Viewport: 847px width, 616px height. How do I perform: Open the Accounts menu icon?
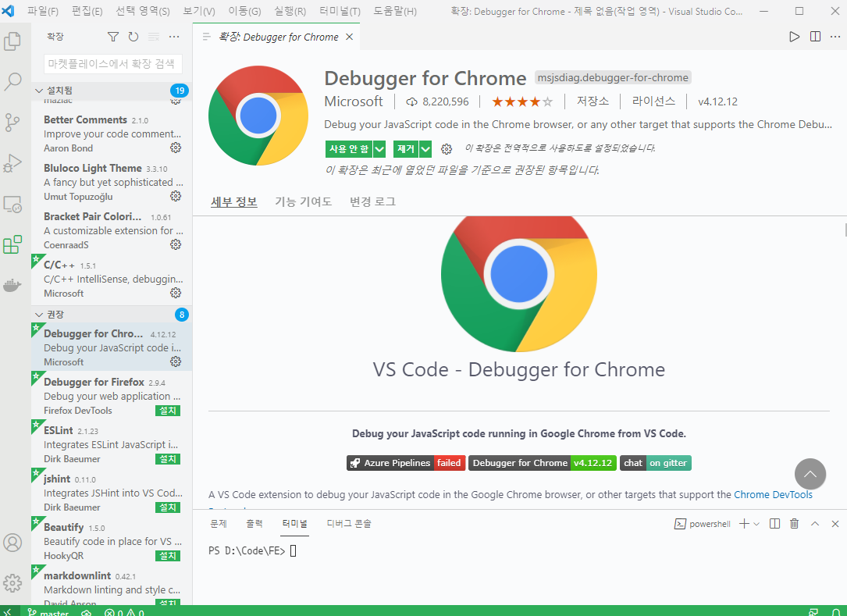tap(12, 543)
